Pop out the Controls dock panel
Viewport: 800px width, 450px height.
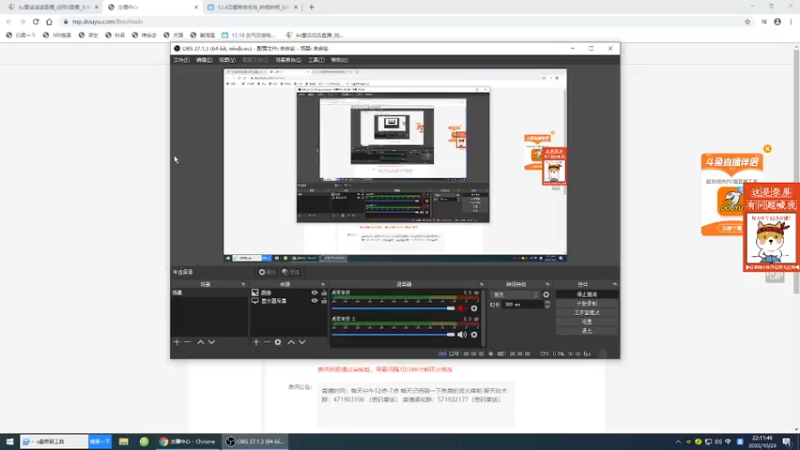[x=615, y=284]
